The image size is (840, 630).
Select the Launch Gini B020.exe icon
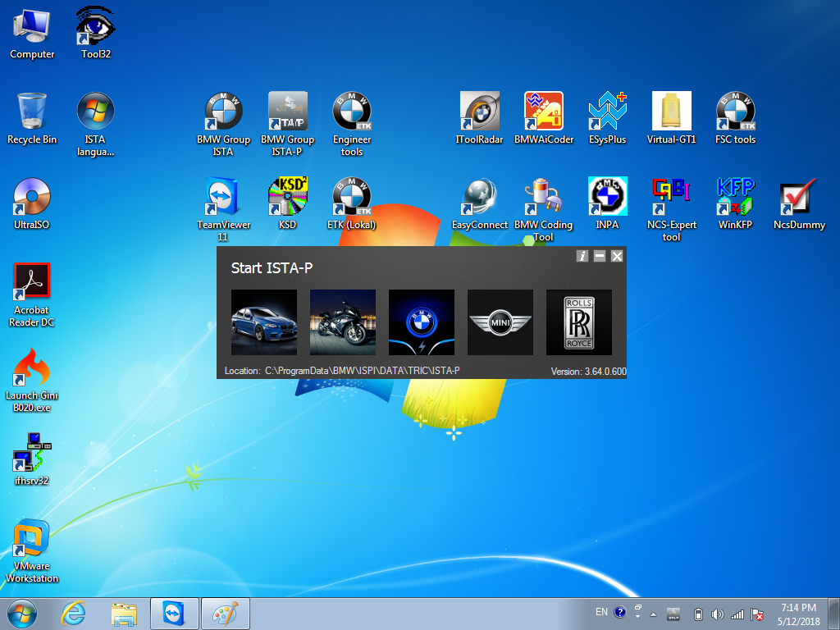pyautogui.click(x=32, y=380)
